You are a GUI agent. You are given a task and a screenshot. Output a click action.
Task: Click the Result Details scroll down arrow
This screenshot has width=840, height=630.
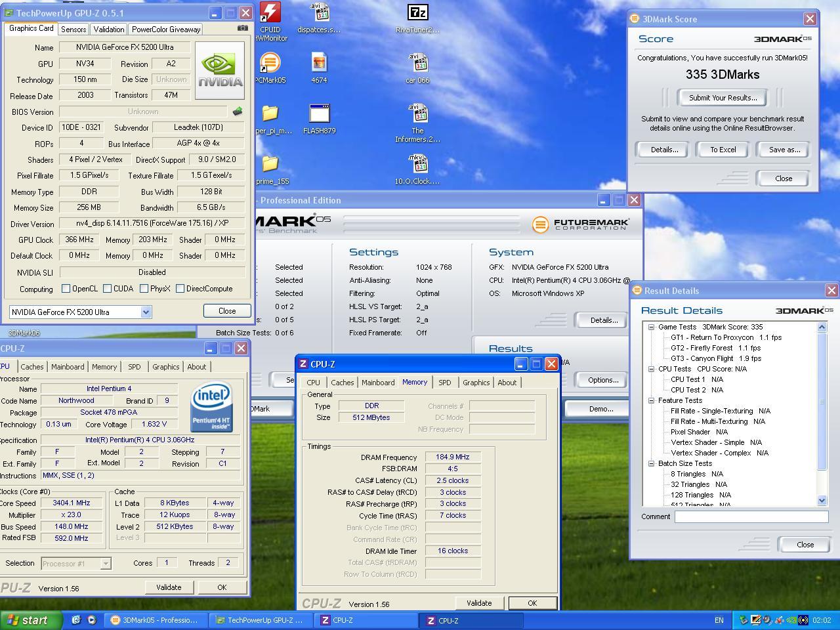[x=822, y=501]
